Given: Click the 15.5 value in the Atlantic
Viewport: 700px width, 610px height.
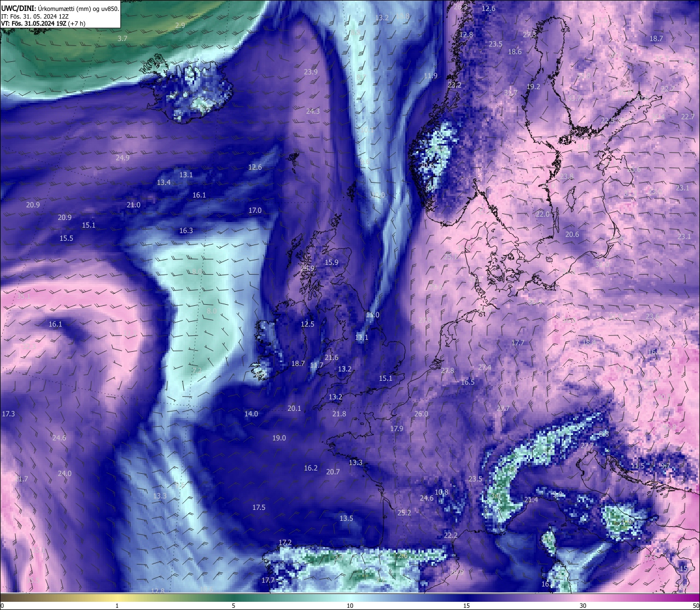Looking at the screenshot, I should click(x=66, y=238).
